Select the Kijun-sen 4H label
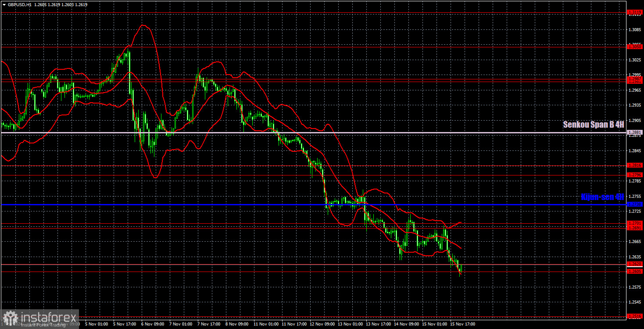 click(x=602, y=197)
